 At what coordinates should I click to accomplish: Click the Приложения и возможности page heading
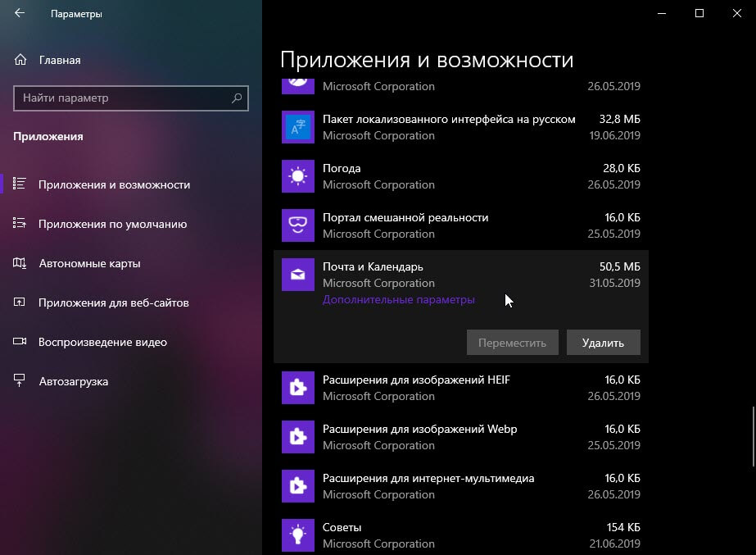427,61
